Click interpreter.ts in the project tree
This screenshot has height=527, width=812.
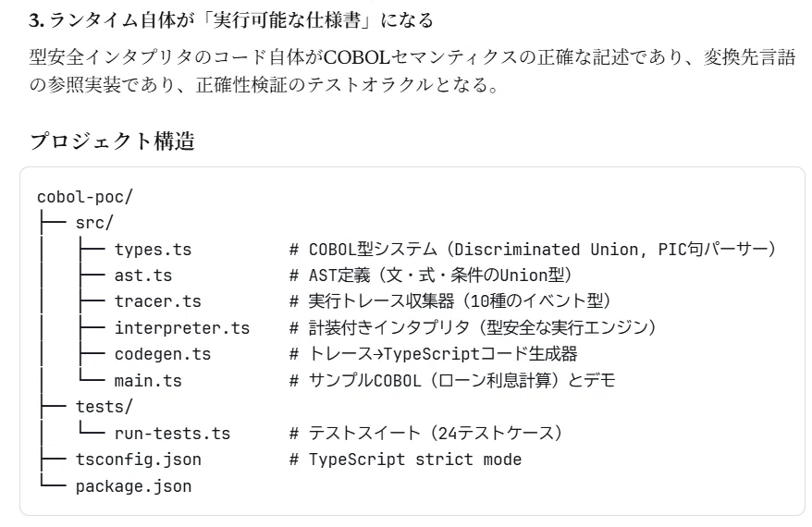click(x=182, y=328)
